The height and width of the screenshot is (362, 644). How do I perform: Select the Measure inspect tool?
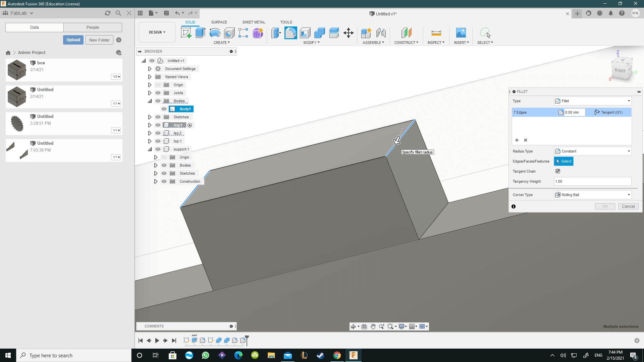pos(436,33)
